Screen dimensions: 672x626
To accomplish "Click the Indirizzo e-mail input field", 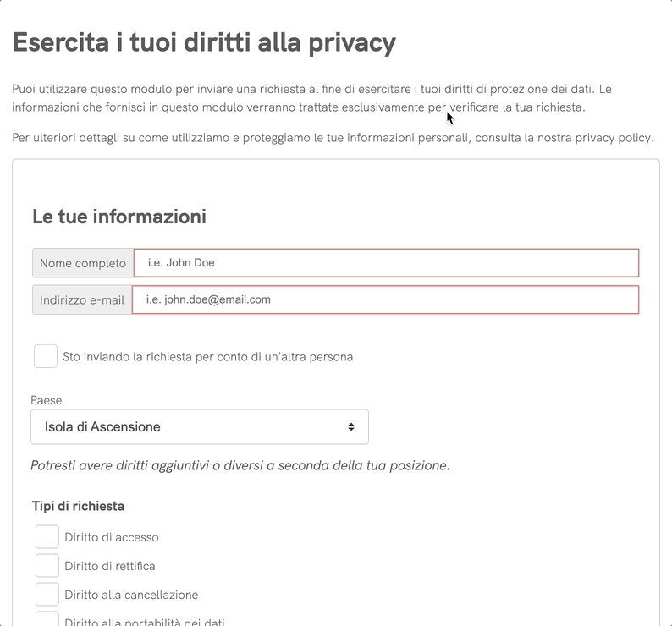I will point(385,300).
